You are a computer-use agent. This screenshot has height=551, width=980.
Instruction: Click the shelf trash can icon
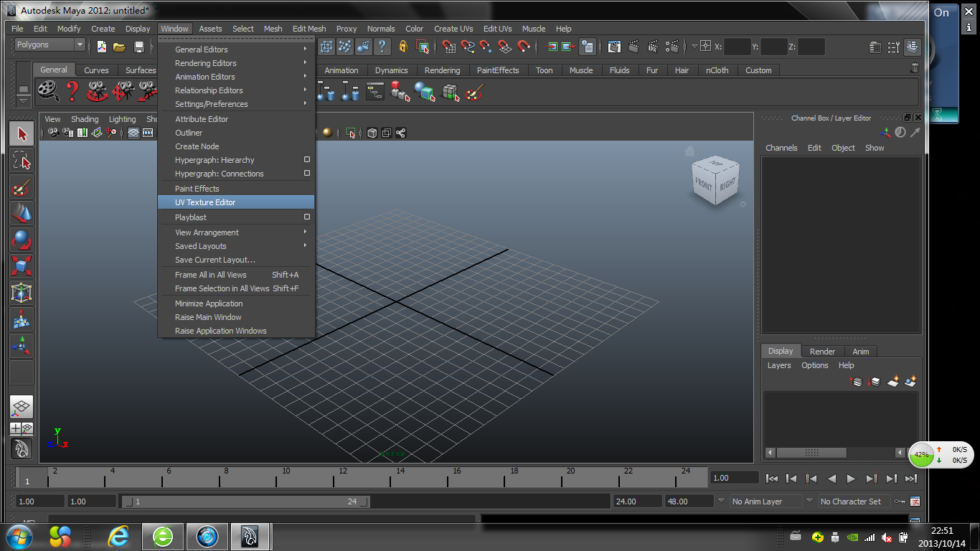(x=915, y=68)
